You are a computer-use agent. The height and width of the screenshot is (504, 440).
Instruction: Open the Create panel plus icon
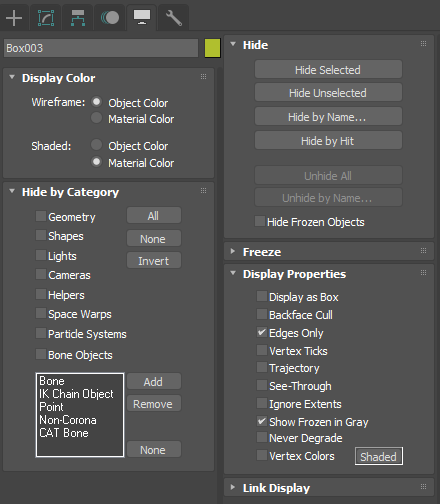click(14, 18)
